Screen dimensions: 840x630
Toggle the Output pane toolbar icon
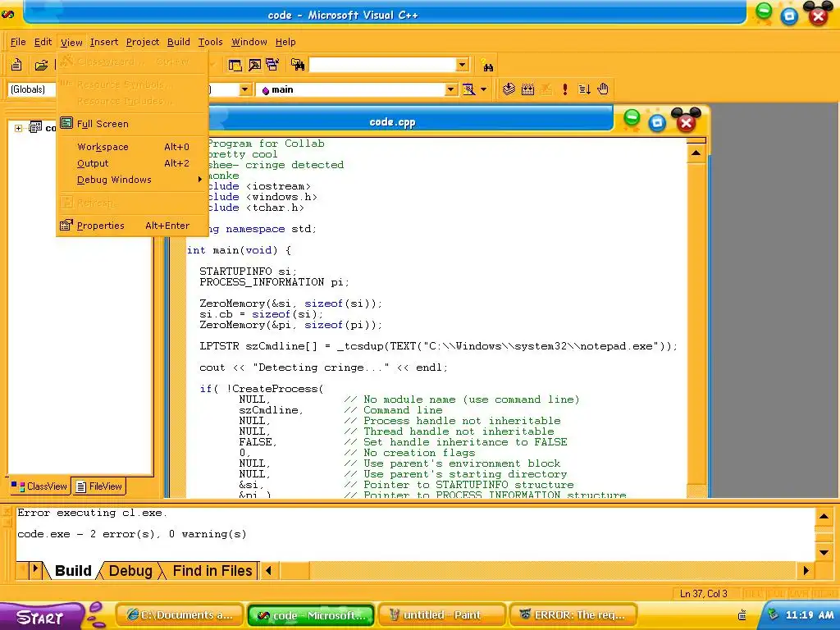pyautogui.click(x=254, y=66)
